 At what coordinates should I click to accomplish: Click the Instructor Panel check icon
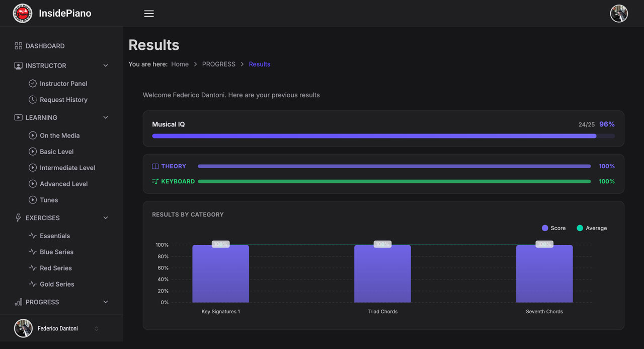point(33,84)
